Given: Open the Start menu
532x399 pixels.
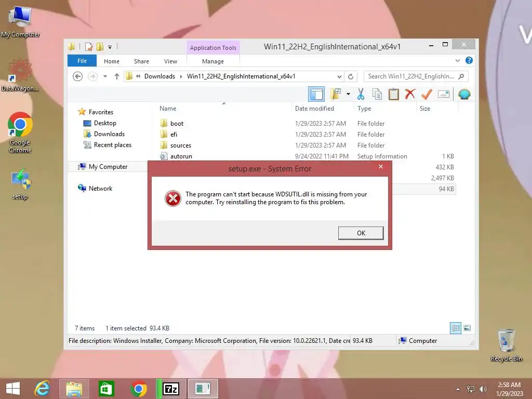Looking at the screenshot, I should (x=13, y=389).
